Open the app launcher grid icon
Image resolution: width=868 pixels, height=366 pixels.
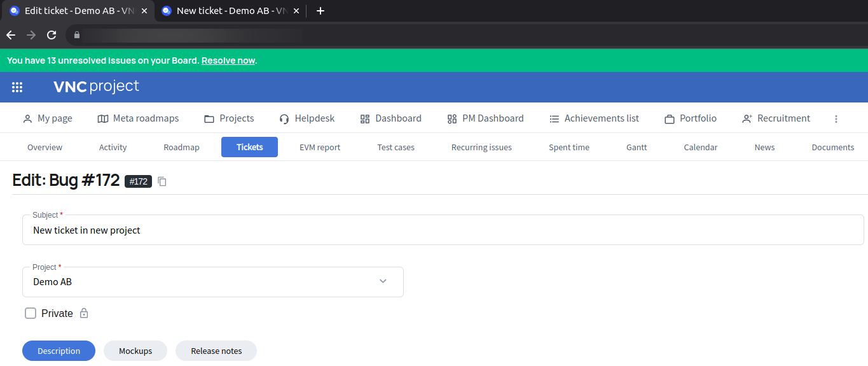point(17,87)
